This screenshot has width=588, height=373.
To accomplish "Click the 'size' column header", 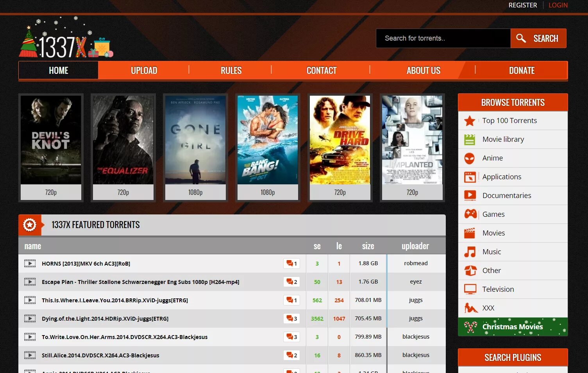I will click(368, 246).
